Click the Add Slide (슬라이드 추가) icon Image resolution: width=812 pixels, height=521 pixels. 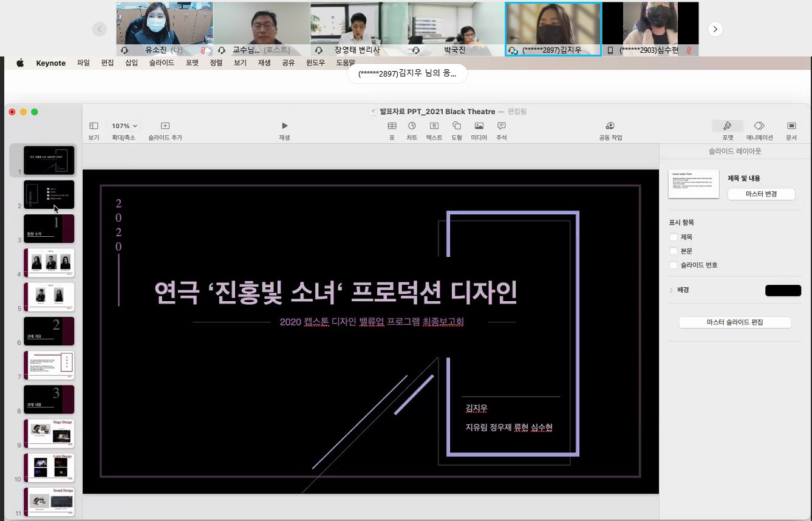pyautogui.click(x=165, y=126)
